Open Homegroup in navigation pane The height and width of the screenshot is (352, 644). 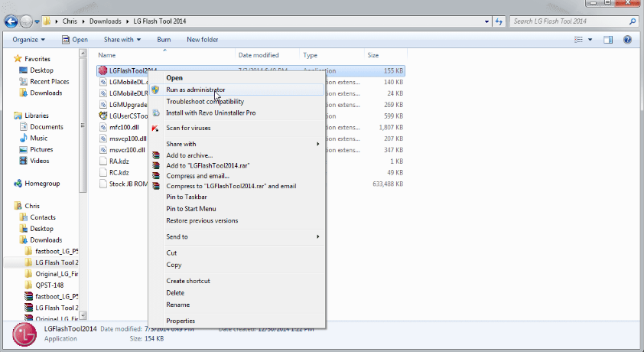[42, 184]
